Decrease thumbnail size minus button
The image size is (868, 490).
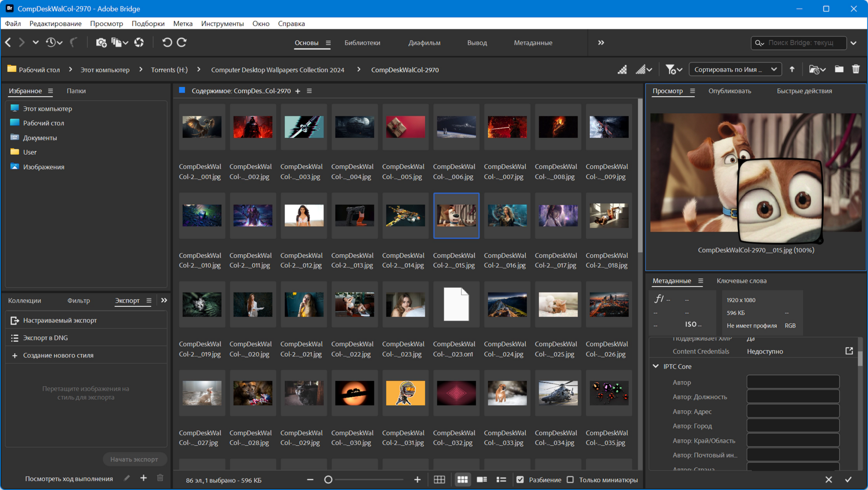310,479
